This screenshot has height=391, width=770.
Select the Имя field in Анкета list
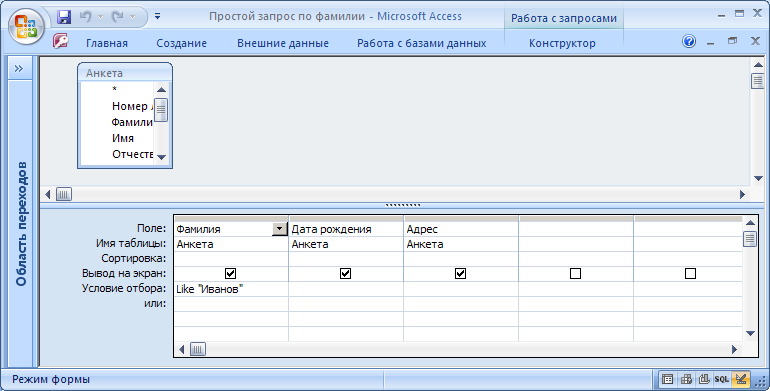(123, 139)
